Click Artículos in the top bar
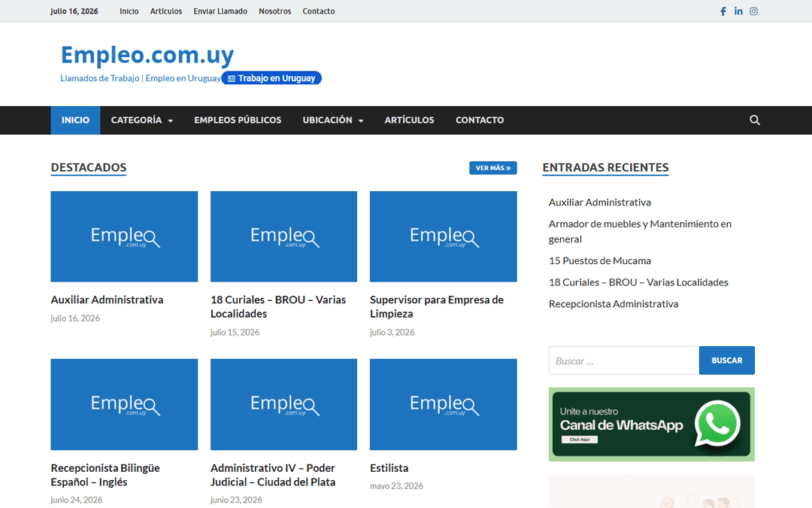This screenshot has width=812, height=508. [x=165, y=11]
